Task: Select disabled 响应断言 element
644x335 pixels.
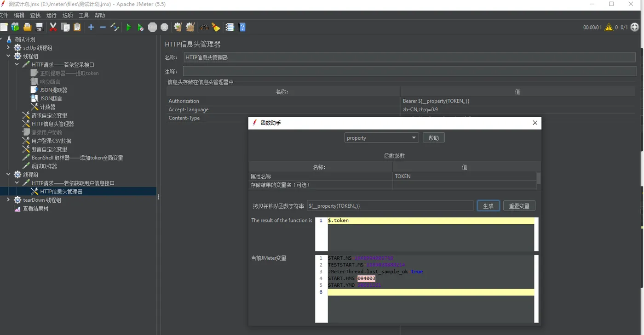Action: coord(50,82)
